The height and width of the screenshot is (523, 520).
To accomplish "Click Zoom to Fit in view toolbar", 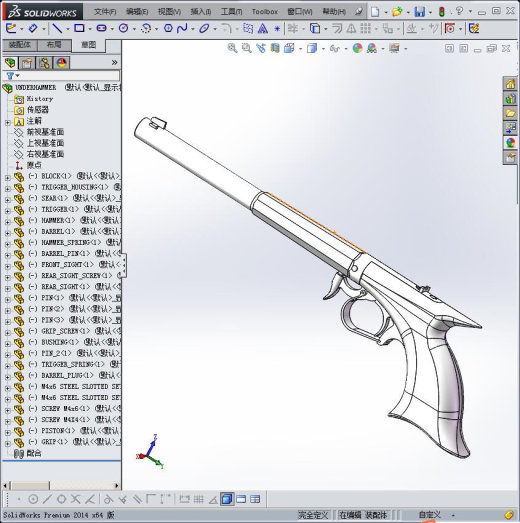I will point(232,48).
